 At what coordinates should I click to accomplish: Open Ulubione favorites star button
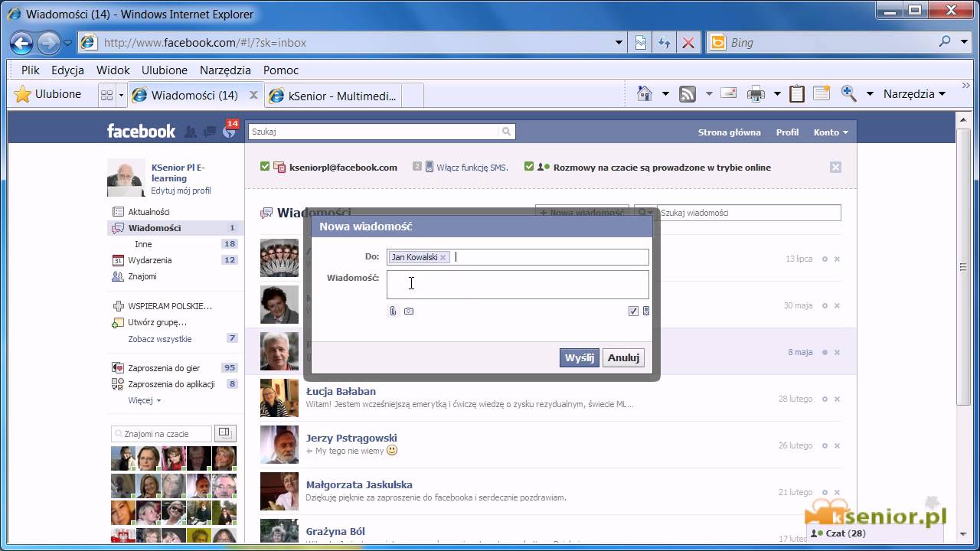coord(47,94)
